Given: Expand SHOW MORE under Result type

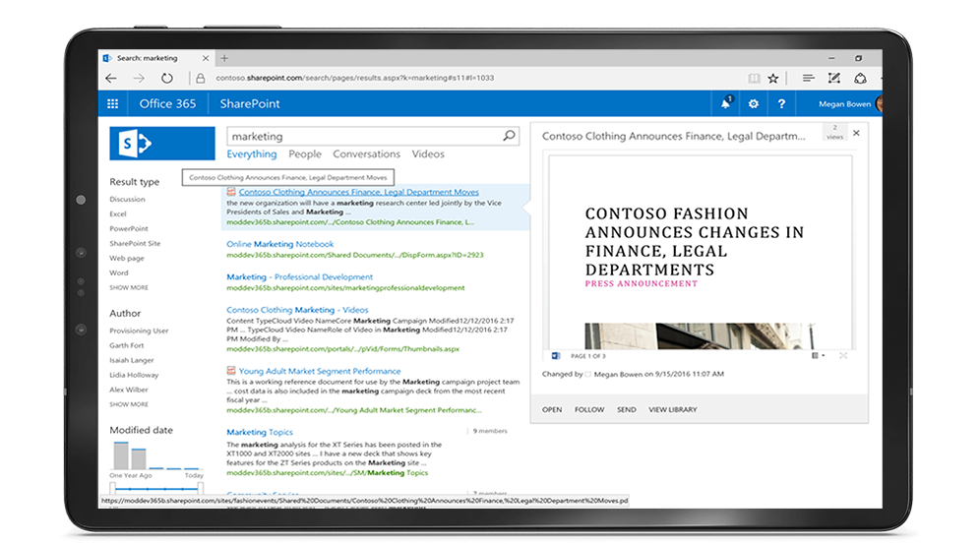Looking at the screenshot, I should pyautogui.click(x=129, y=287).
